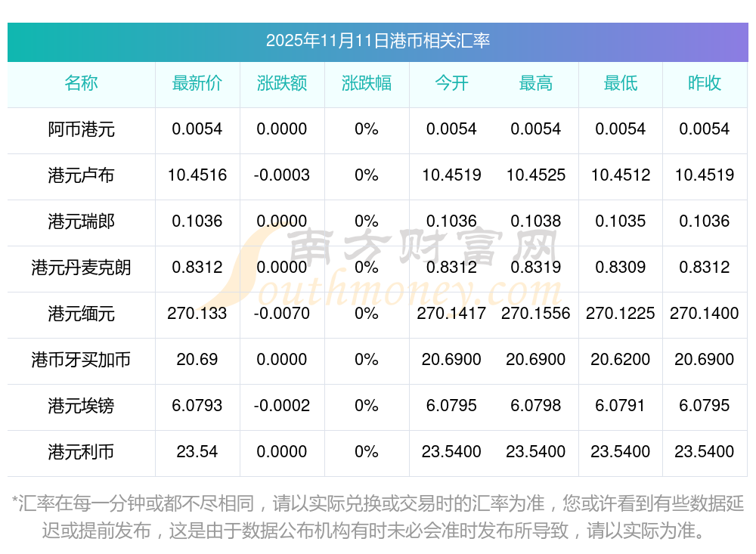This screenshot has width=756, height=554.
Task: Click the 涨跌额 column header
Action: pyautogui.click(x=282, y=83)
